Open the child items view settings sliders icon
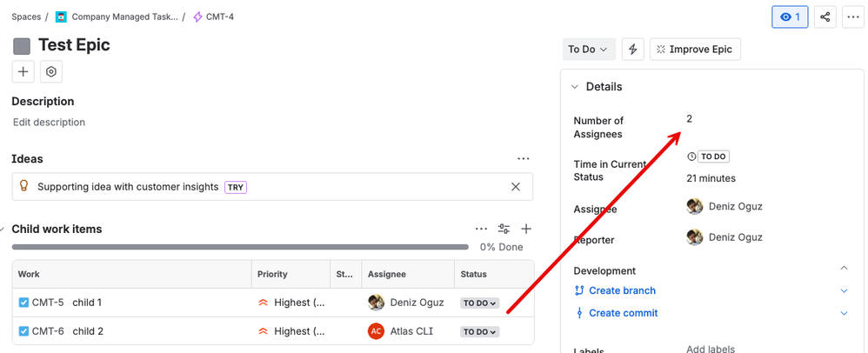 [504, 229]
